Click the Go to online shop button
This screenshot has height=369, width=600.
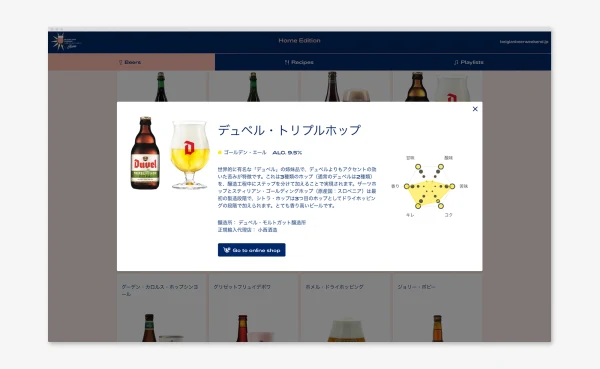(251, 250)
